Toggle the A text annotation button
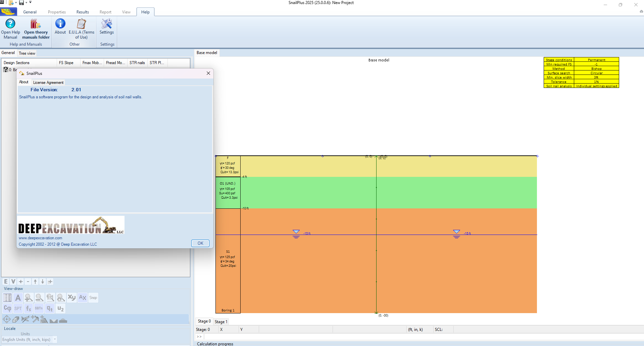 [x=18, y=298]
